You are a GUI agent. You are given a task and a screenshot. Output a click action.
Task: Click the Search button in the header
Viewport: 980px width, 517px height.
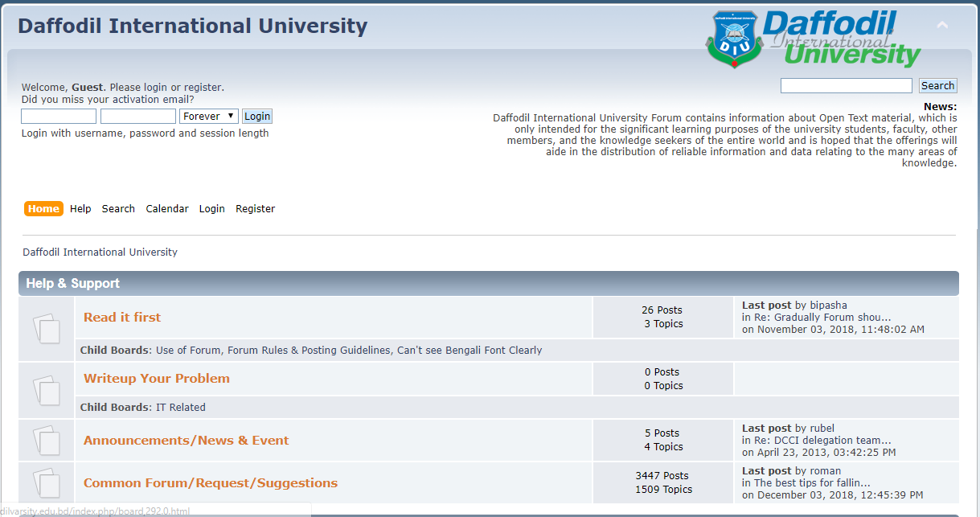(937, 86)
